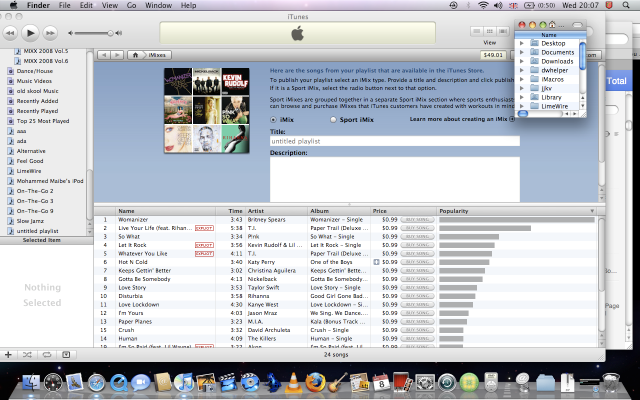Open the Go menu

[126, 6]
